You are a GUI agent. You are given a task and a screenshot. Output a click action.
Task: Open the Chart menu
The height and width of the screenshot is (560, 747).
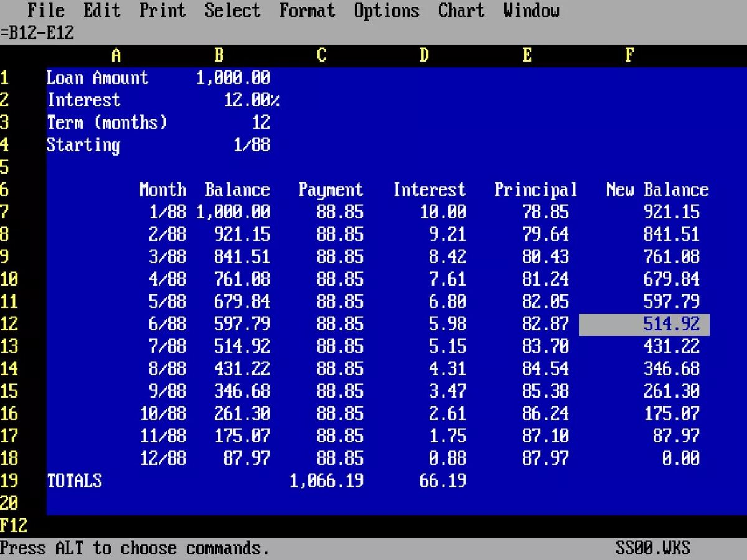(461, 10)
